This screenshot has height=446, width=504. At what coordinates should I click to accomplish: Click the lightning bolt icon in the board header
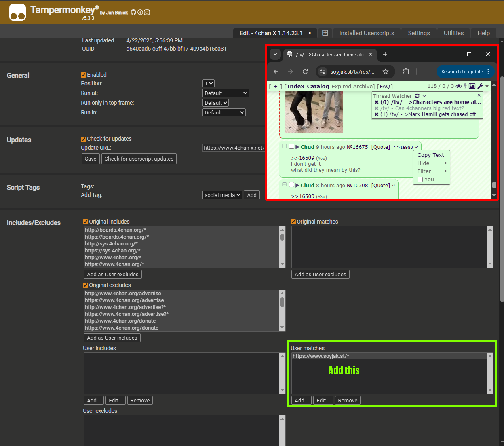pyautogui.click(x=465, y=86)
